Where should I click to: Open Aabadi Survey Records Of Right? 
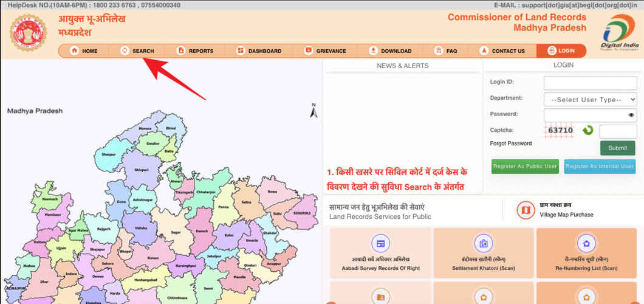tap(381, 253)
